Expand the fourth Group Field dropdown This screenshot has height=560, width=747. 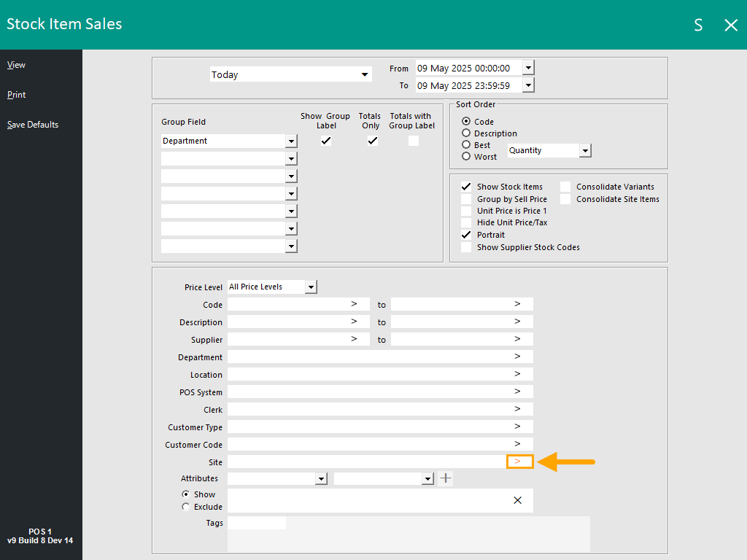pos(291,194)
